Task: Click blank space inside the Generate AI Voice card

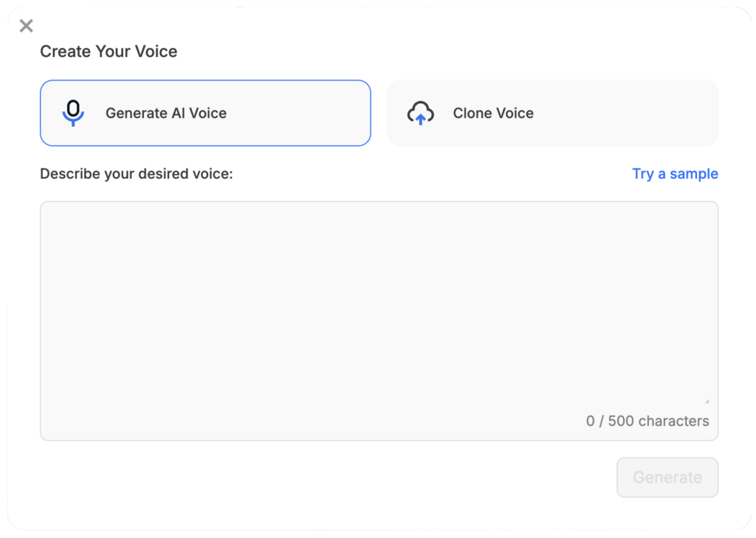Action: [299, 114]
